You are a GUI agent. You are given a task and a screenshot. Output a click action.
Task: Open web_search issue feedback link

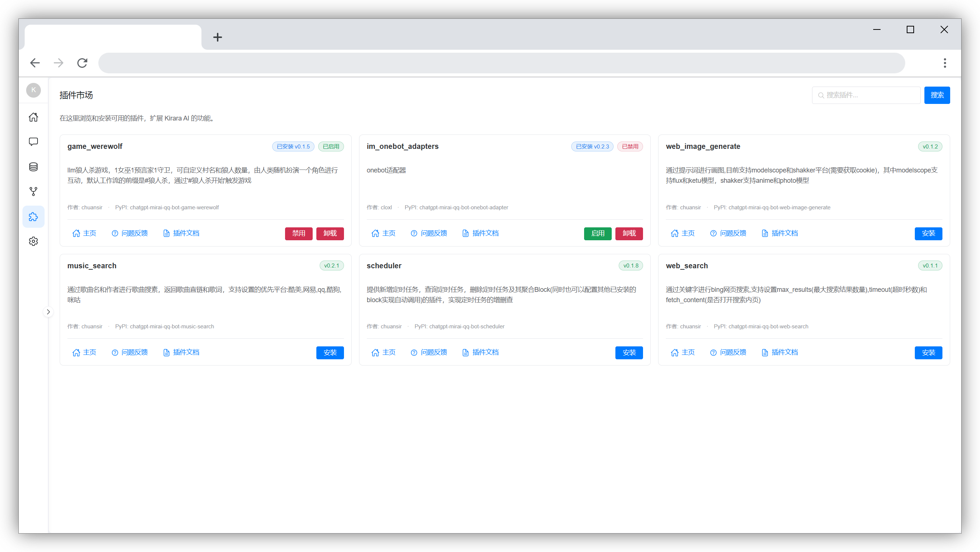pyautogui.click(x=728, y=353)
